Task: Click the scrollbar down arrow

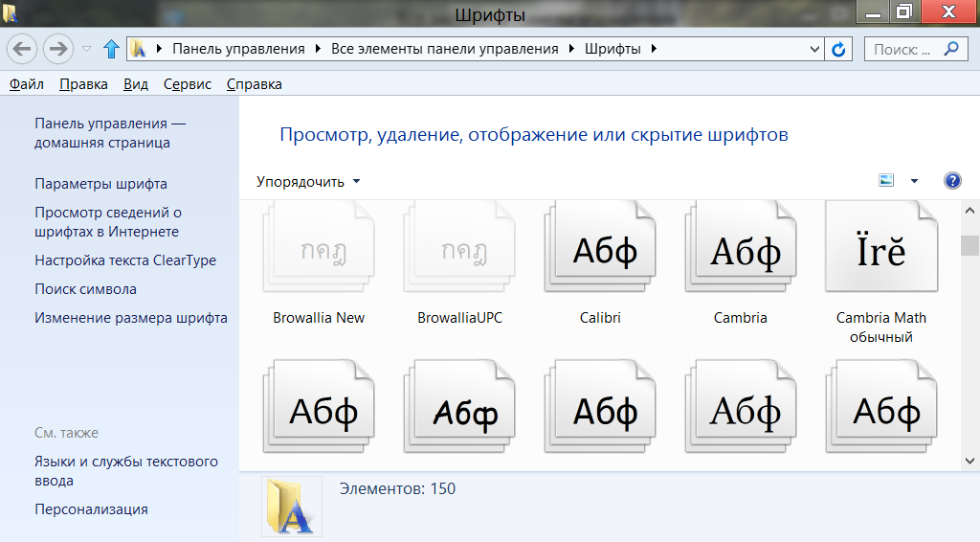Action: point(969,462)
